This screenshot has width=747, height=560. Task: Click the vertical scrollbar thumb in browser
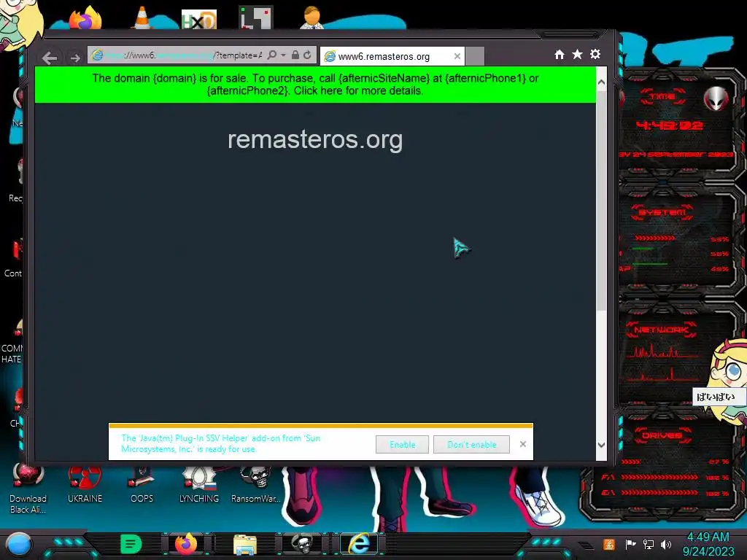601,200
